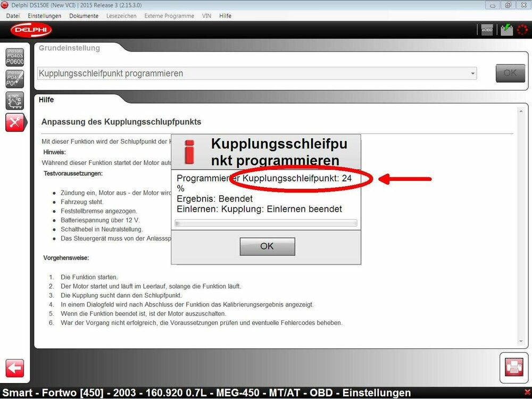The height and width of the screenshot is (399, 532).
Task: Click the Hilfe system close icon bottom right
Action: click(x=527, y=393)
